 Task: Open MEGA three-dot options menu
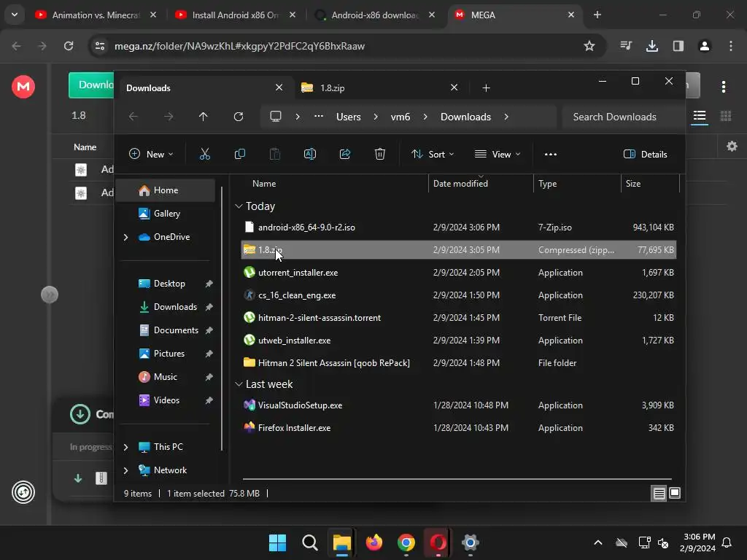point(723,87)
